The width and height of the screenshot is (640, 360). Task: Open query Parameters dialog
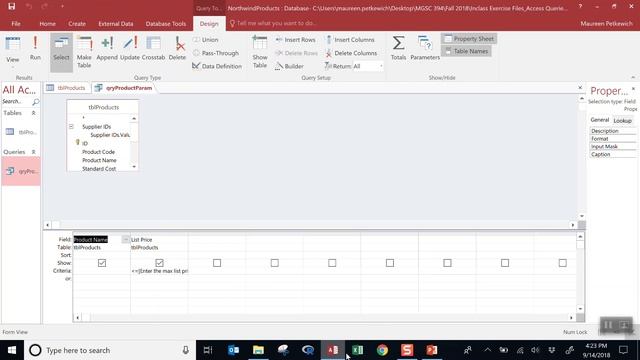425,49
